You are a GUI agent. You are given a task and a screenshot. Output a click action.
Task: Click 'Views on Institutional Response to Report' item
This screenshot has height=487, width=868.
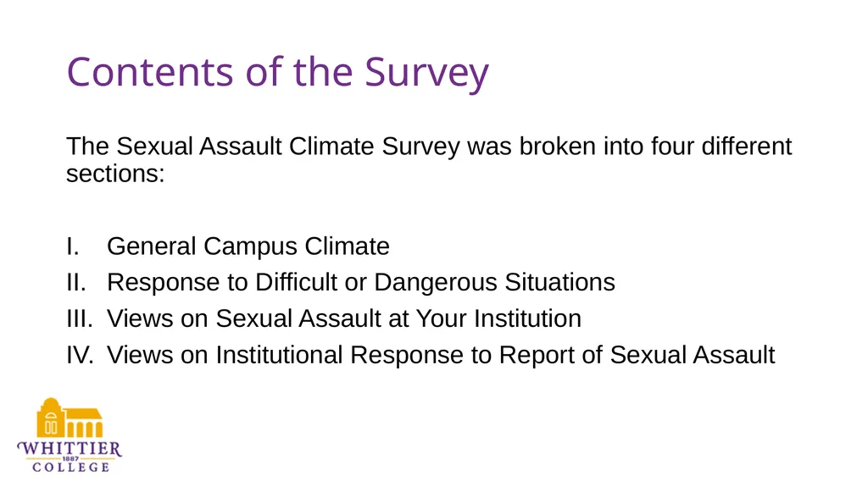point(441,355)
